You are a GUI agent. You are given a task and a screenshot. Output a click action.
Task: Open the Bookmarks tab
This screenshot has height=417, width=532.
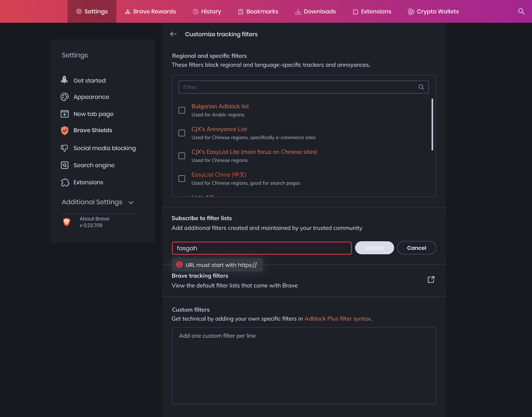[258, 11]
